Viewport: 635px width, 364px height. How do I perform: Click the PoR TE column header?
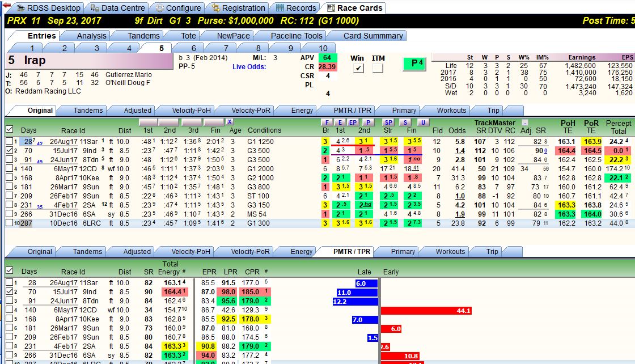(591, 127)
